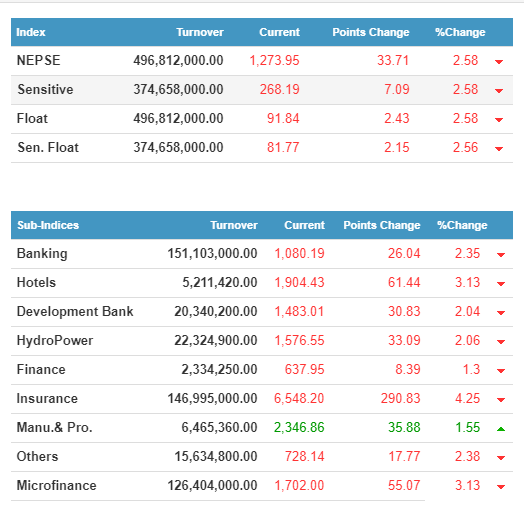This screenshot has width=524, height=522.
Task: Select the Sub-Indices column header
Action: (x=48, y=225)
